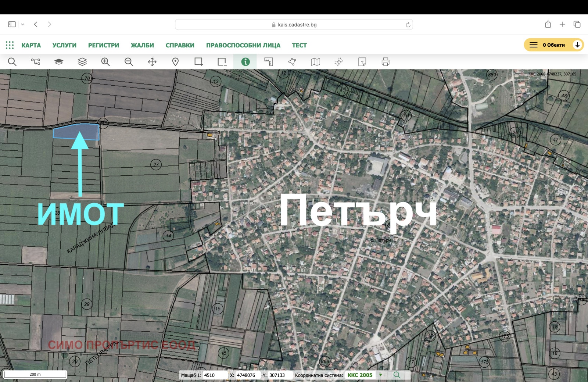Viewport: 588px width, 382px height.
Task: Click the coordinate search magnifier in status bar
Action: pyautogui.click(x=397, y=375)
